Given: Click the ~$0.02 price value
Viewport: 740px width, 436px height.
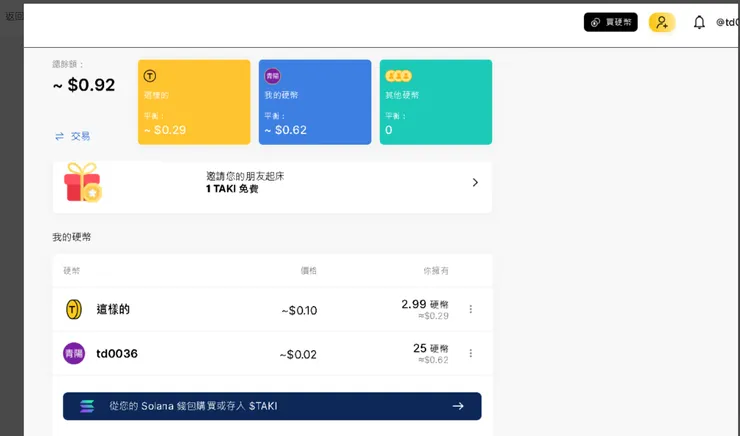Looking at the screenshot, I should click(x=298, y=354).
